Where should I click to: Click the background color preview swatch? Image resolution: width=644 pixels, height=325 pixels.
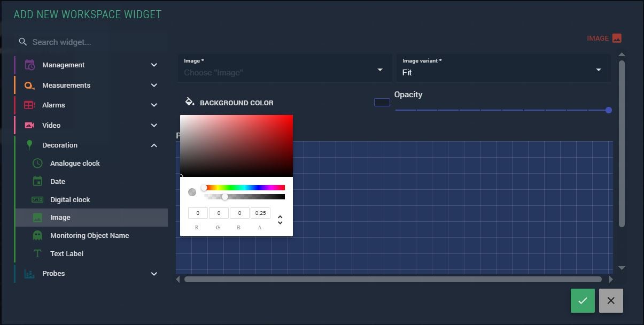[382, 103]
